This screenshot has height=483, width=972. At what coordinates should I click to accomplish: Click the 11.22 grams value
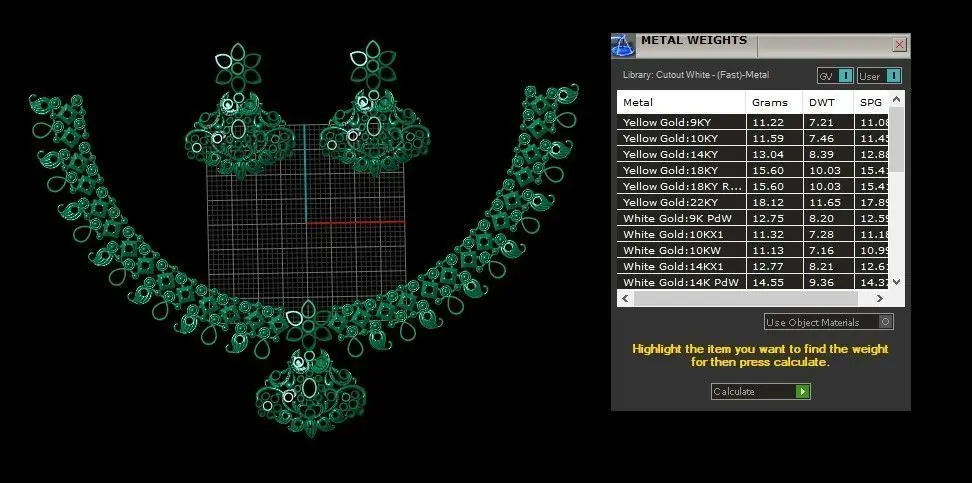click(767, 122)
